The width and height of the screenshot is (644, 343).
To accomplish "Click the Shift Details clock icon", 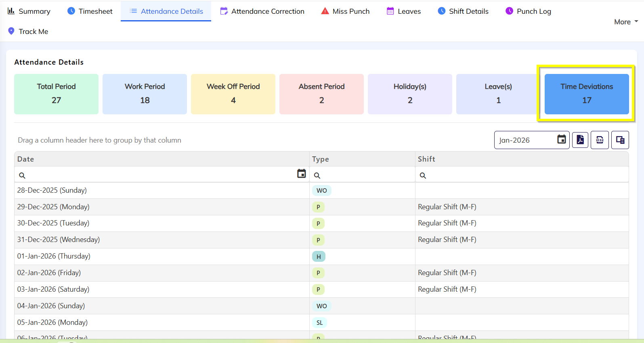I will pos(442,11).
